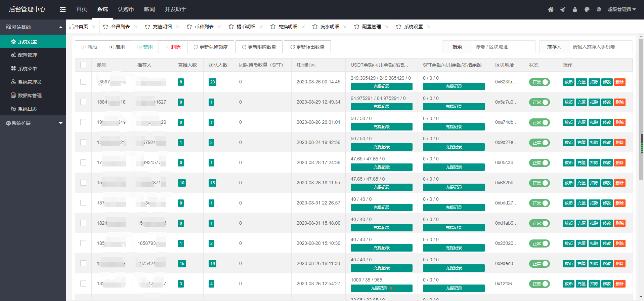Switch to the 流水明细 tab

pos(329,27)
